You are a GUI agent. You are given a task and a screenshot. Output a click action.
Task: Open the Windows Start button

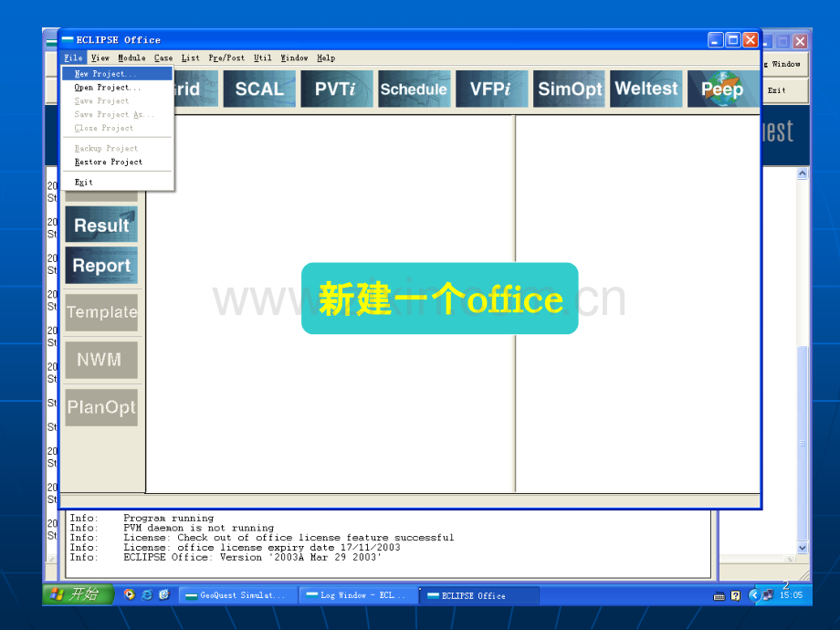pyautogui.click(x=79, y=594)
